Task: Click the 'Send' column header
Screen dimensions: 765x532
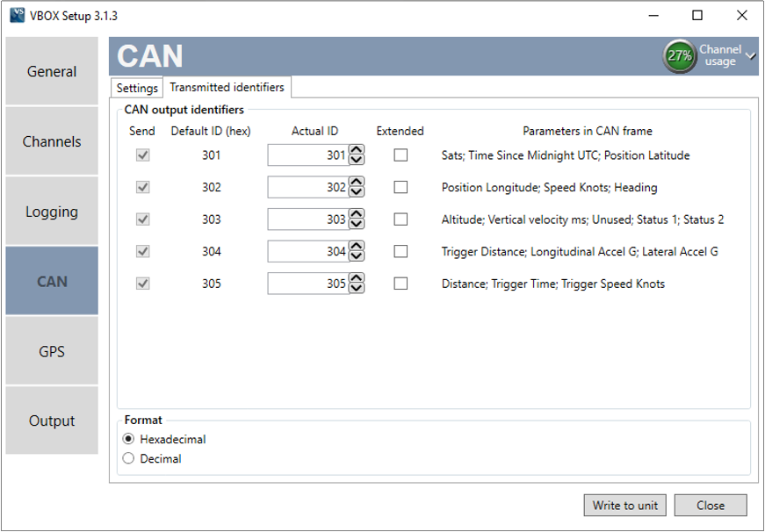Action: coord(142,131)
